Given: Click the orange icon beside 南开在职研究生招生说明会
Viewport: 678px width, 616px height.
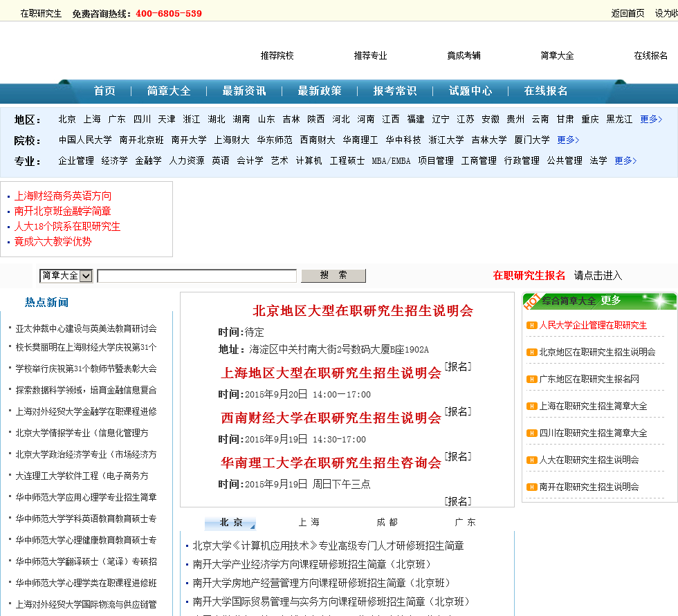Looking at the screenshot, I should pyautogui.click(x=531, y=487).
